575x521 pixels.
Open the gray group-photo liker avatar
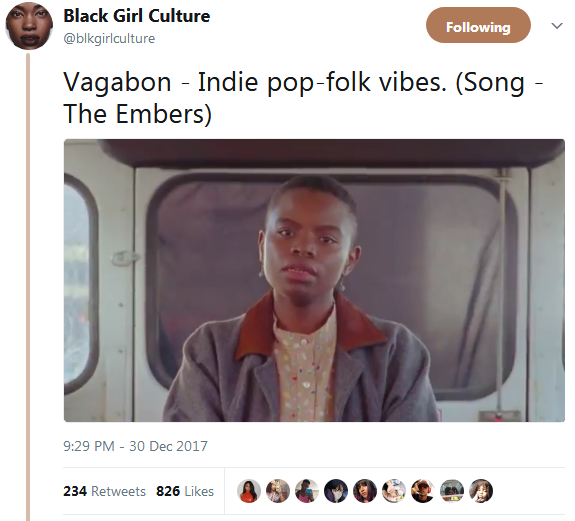pos(452,491)
